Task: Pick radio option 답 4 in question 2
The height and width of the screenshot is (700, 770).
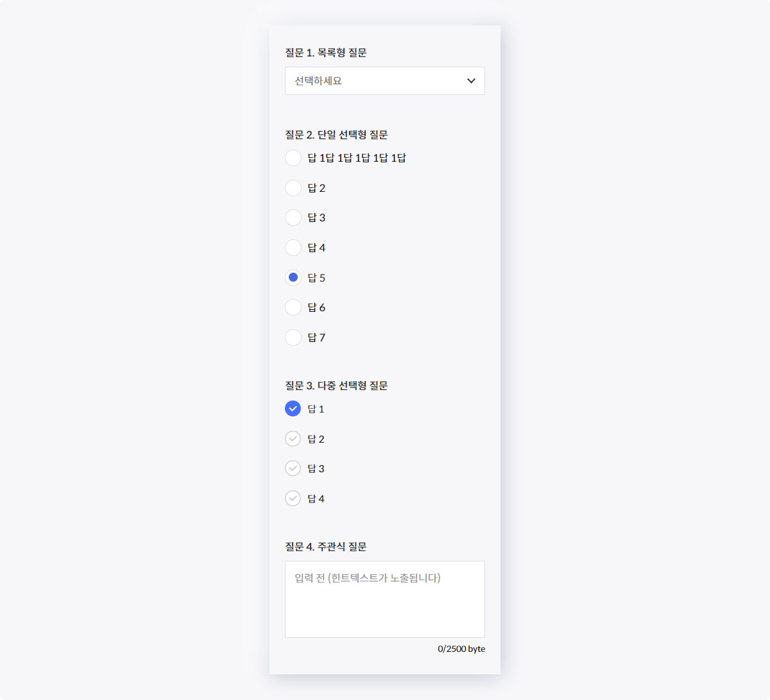Action: [293, 248]
